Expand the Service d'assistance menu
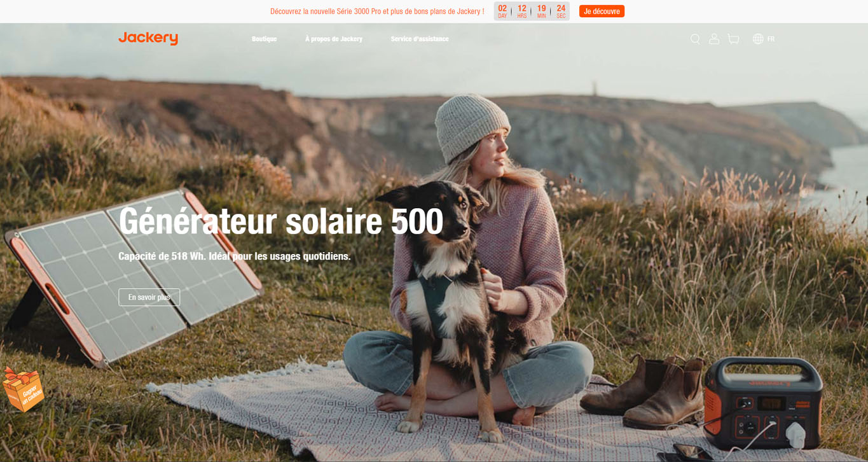 click(x=420, y=39)
